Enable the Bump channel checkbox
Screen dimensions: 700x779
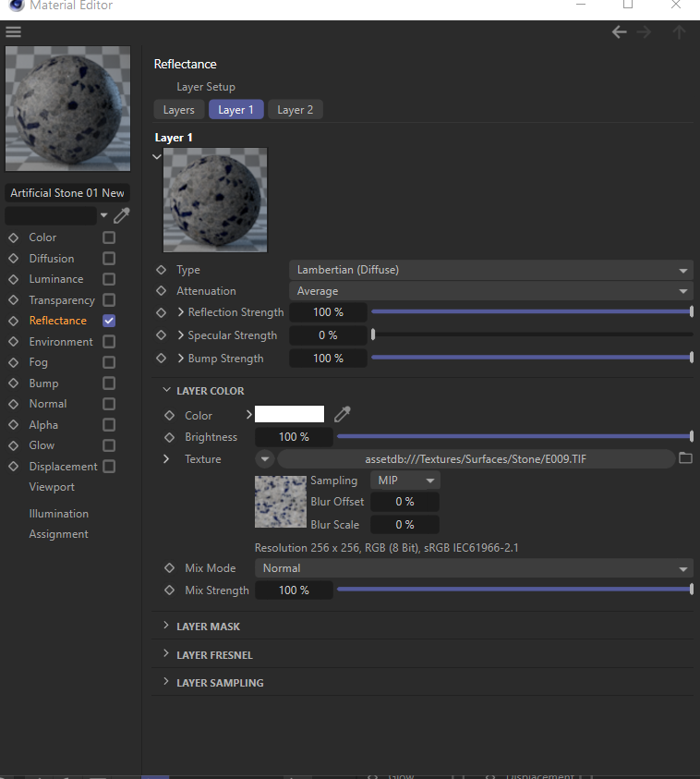click(109, 383)
